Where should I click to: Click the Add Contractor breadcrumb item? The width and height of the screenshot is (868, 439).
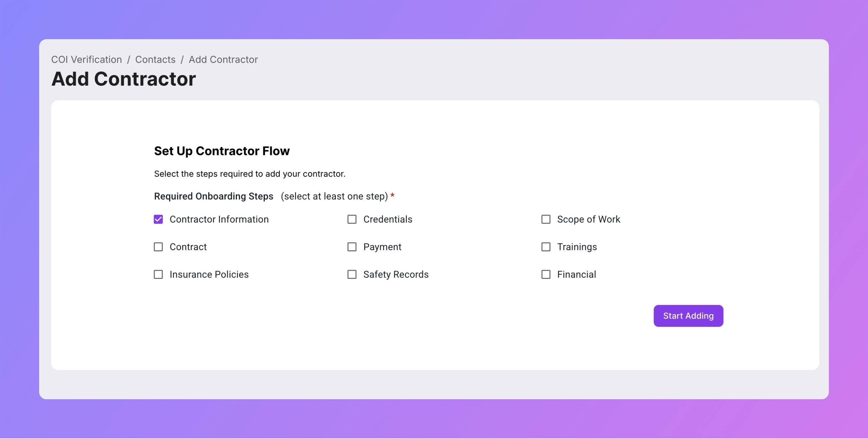223,60
